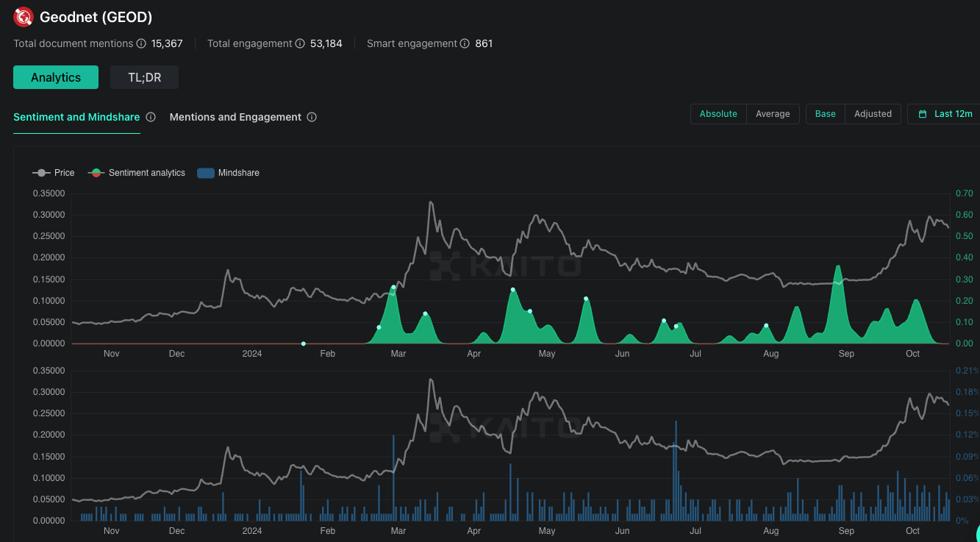Select the Analytics button

point(56,77)
